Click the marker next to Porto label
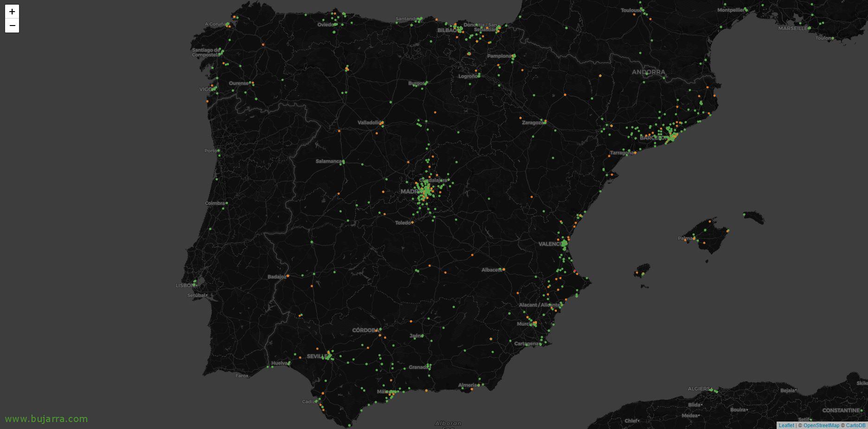This screenshot has height=429, width=868. point(219,150)
